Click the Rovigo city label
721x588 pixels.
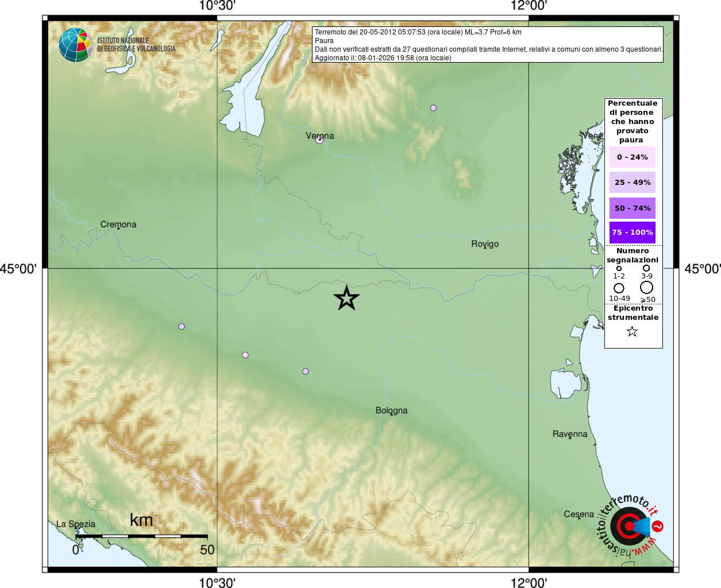pyautogui.click(x=485, y=244)
